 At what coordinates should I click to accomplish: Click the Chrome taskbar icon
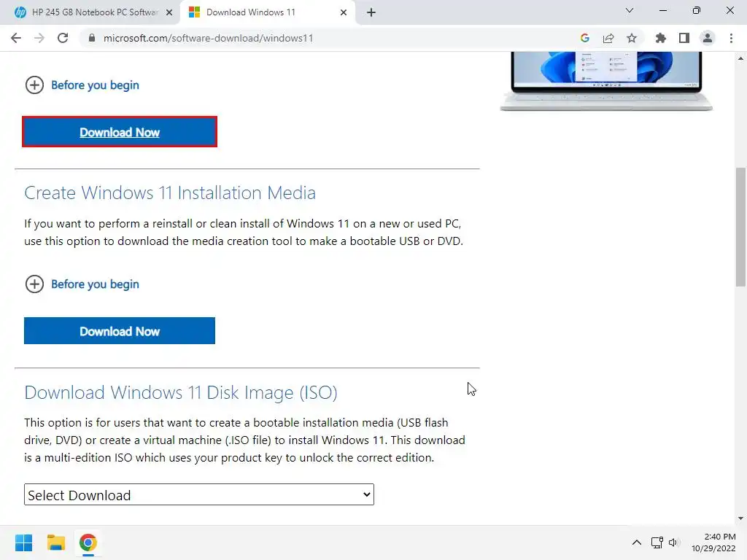point(88,542)
